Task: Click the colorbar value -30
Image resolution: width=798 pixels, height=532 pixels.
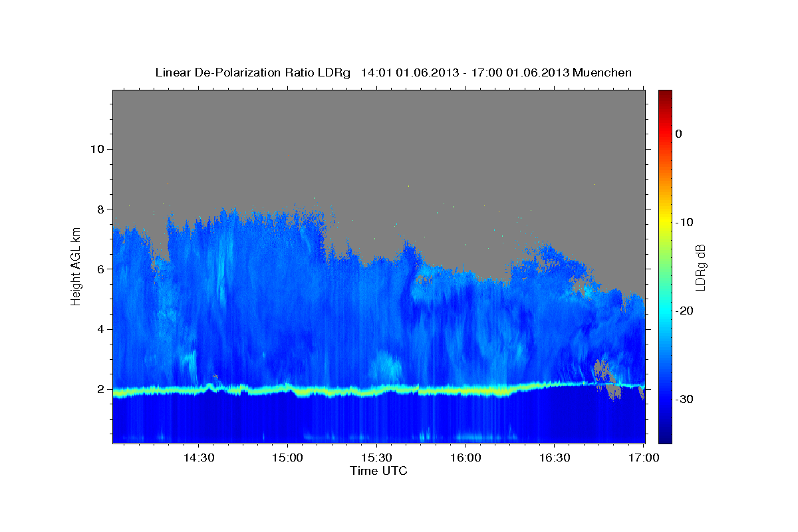Action: pyautogui.click(x=685, y=399)
